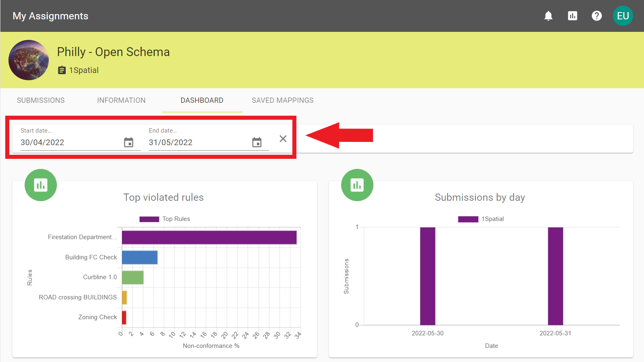Click the clipboard icon beside 1Spatial
This screenshot has width=644, height=362.
[x=62, y=70]
